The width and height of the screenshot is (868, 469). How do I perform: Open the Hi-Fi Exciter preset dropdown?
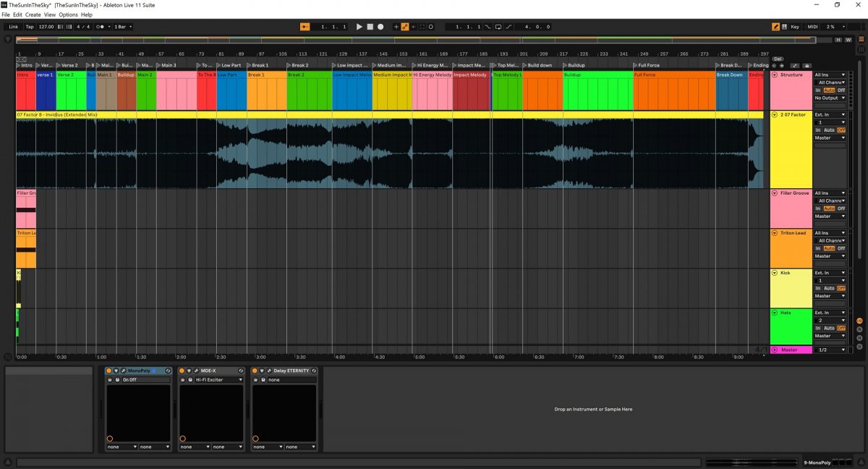(219, 379)
